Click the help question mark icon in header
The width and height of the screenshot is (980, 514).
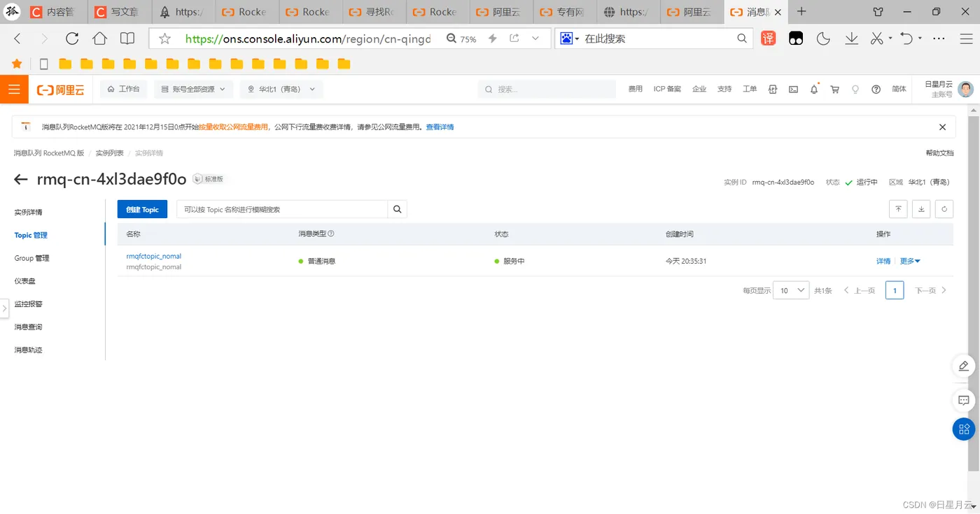[876, 90]
